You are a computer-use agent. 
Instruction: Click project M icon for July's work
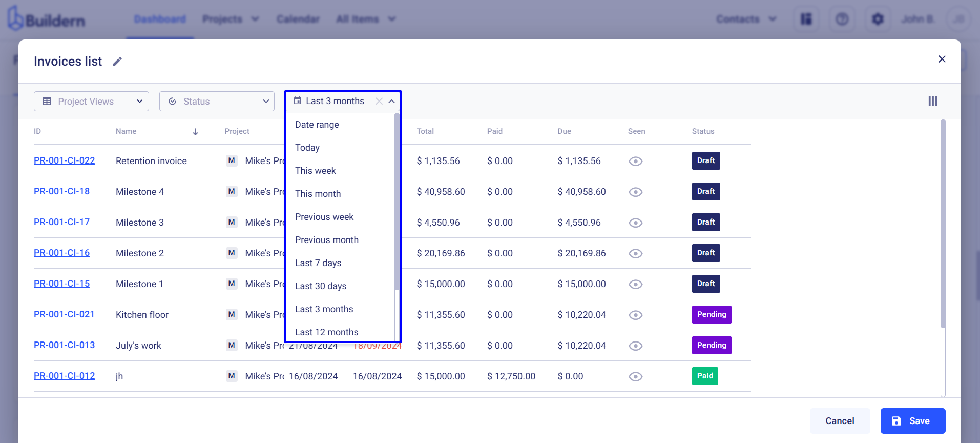(232, 345)
